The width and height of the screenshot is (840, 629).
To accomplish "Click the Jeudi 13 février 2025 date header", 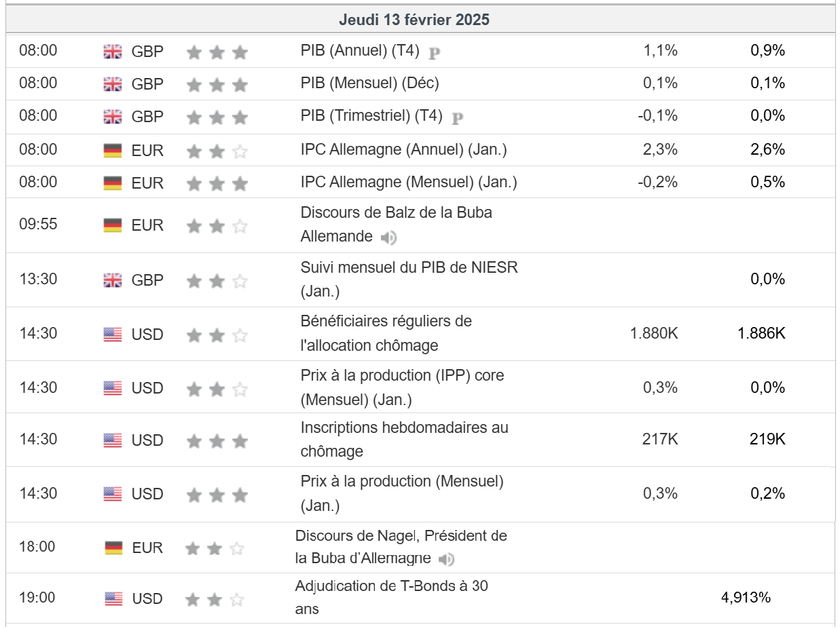I will (414, 20).
